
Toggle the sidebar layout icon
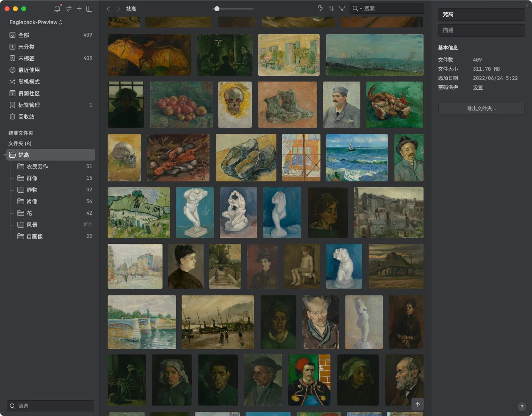[89, 8]
